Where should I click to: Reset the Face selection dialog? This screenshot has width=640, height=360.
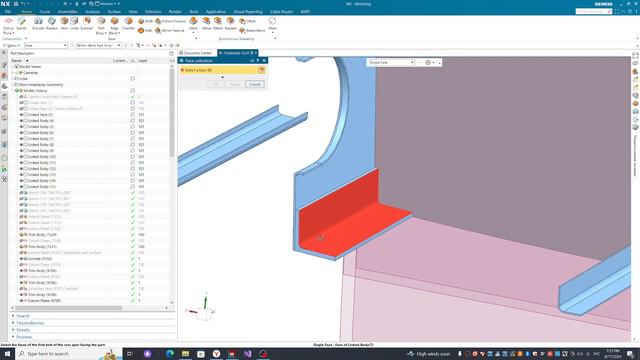252,60
